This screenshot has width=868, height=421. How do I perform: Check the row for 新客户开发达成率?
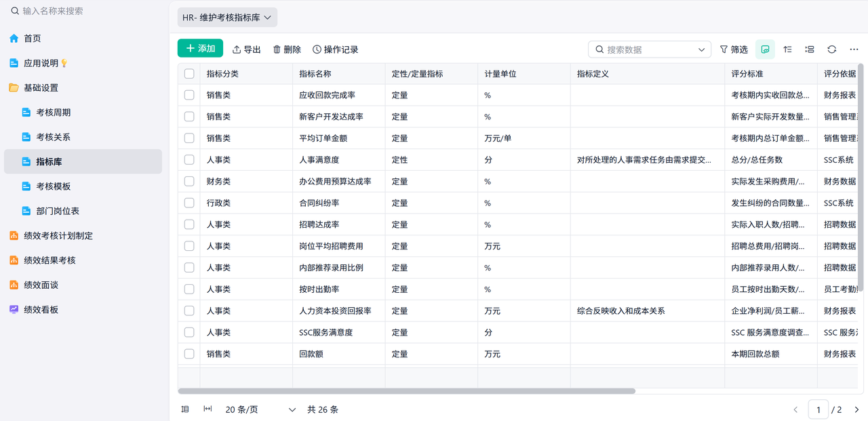pos(189,117)
